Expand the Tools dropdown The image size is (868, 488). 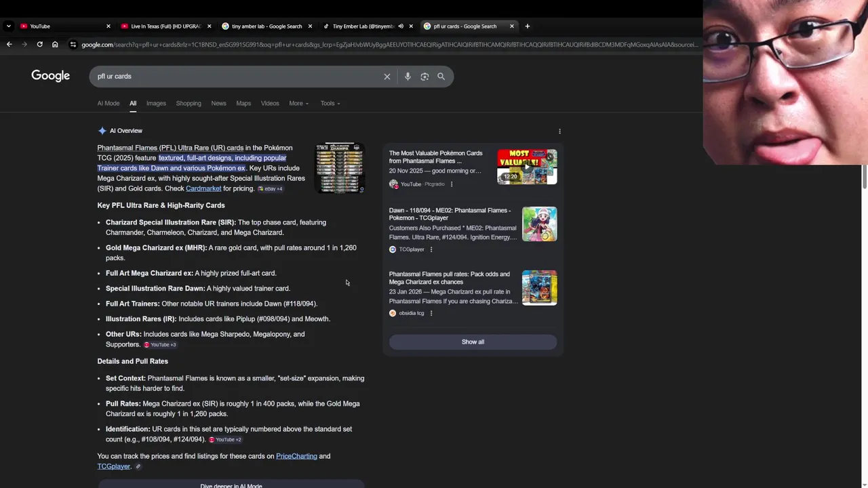[330, 104]
